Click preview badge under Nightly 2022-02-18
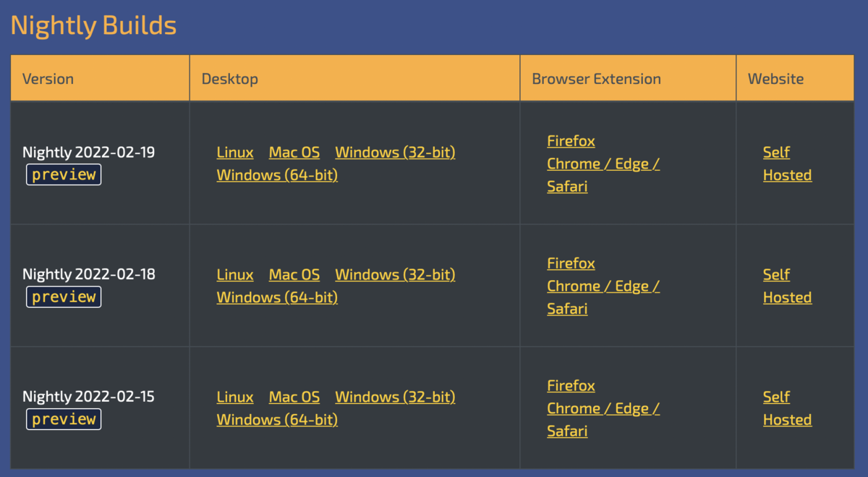 click(64, 297)
